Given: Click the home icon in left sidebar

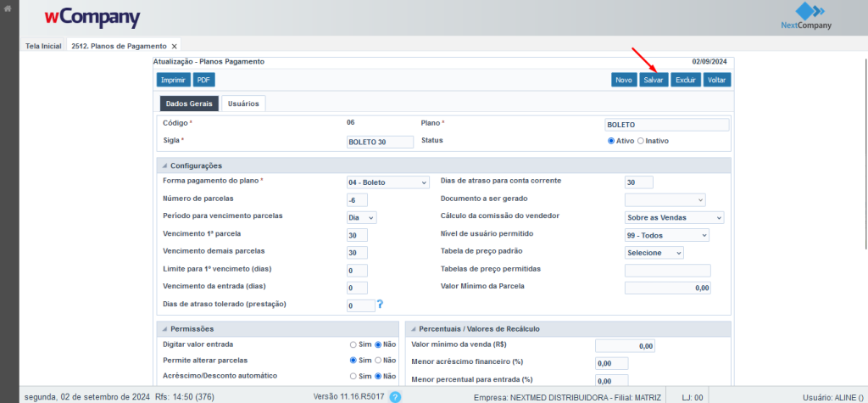Looking at the screenshot, I should [8, 8].
